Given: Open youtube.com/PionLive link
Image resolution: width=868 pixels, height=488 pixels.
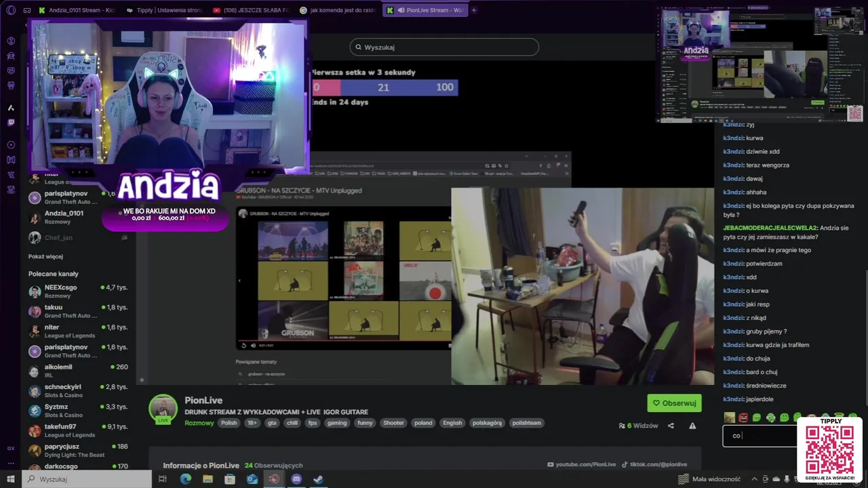Looking at the screenshot, I should [x=582, y=464].
